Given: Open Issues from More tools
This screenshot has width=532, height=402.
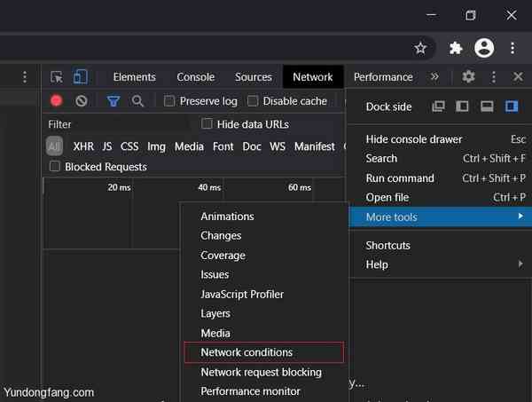Looking at the screenshot, I should [x=263, y=275].
